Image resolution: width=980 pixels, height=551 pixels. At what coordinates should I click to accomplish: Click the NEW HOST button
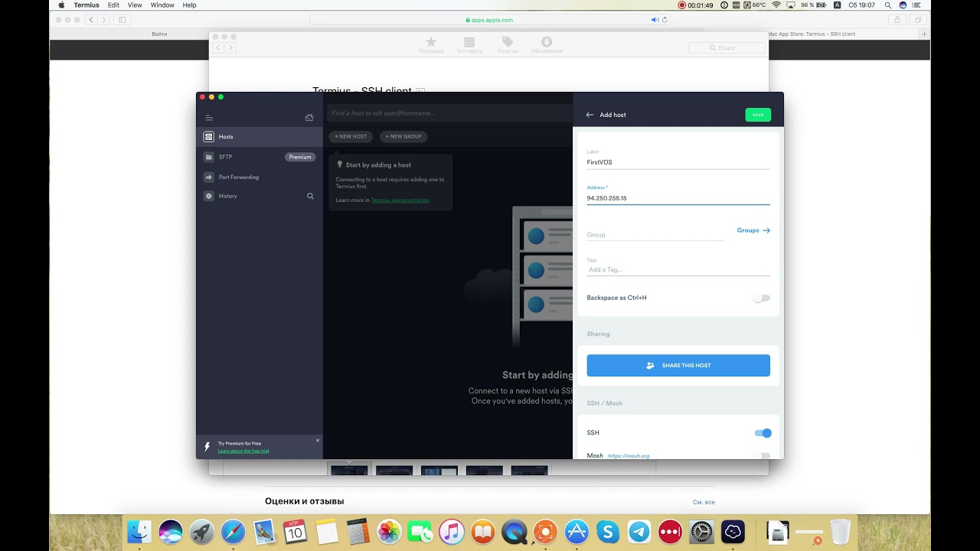[x=351, y=136]
